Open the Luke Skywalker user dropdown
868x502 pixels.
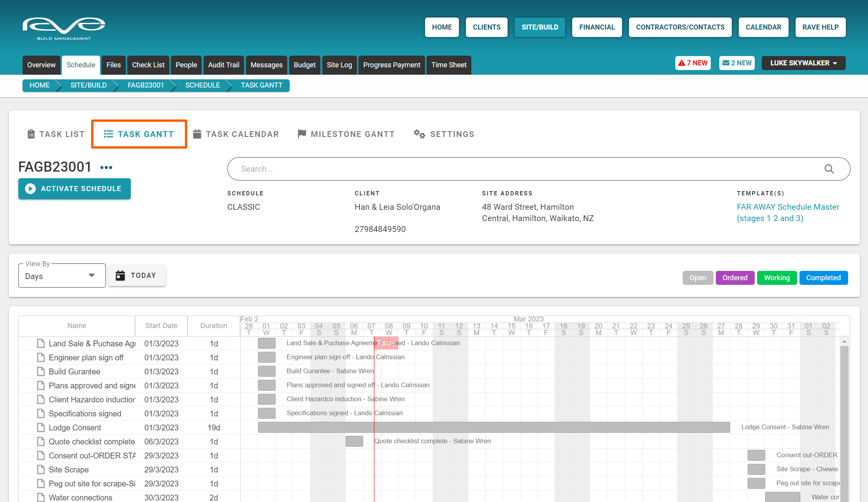point(803,63)
